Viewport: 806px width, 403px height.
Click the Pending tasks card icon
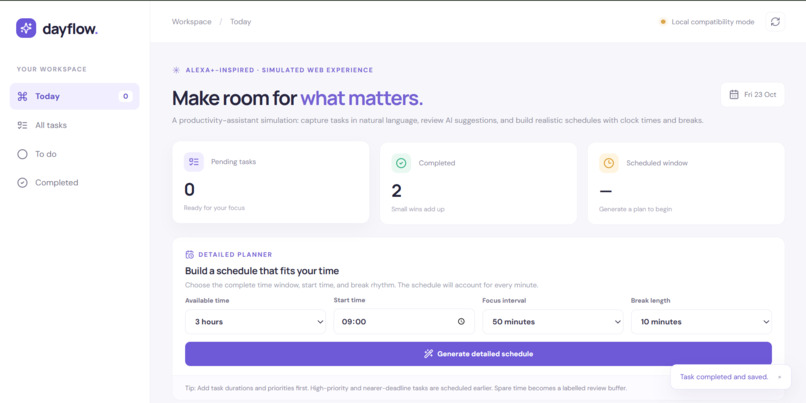(194, 161)
